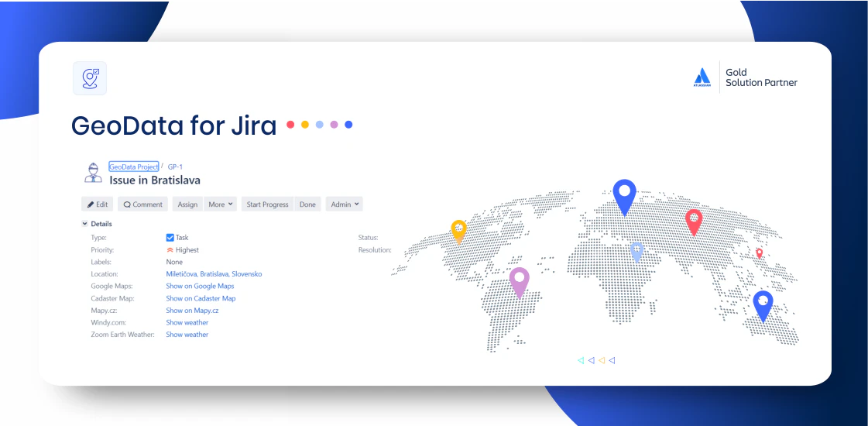The image size is (868, 426).
Task: Click the Show on Mapy.cz link
Action: click(192, 311)
